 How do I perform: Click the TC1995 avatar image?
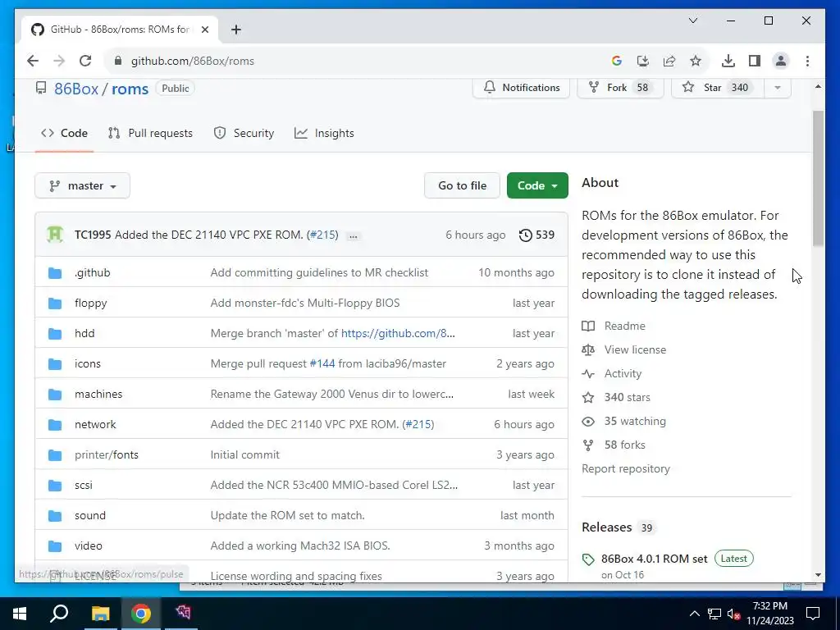coord(55,235)
